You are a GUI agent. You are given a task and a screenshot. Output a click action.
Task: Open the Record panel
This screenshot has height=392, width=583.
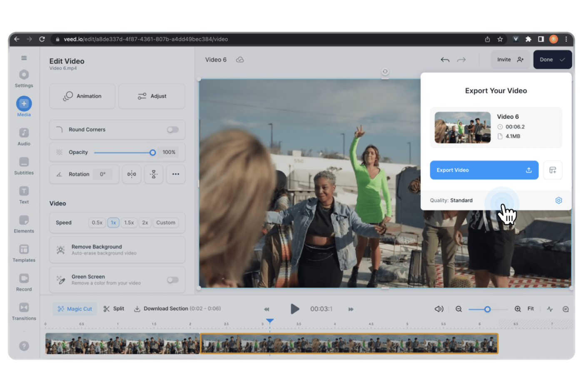pos(24,283)
